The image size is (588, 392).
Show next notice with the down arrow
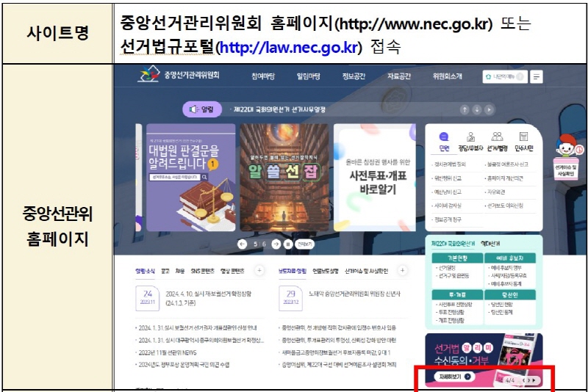[476, 109]
